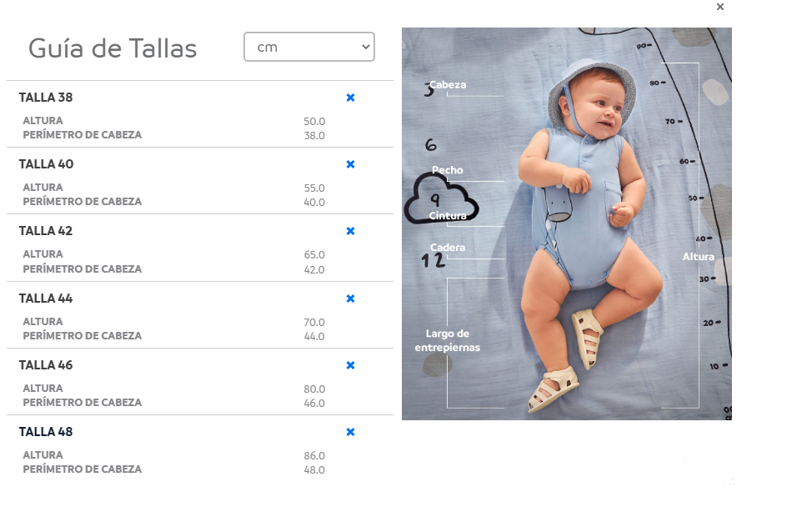
Task: Collapse Talla 48 with blue X
Action: [x=351, y=432]
